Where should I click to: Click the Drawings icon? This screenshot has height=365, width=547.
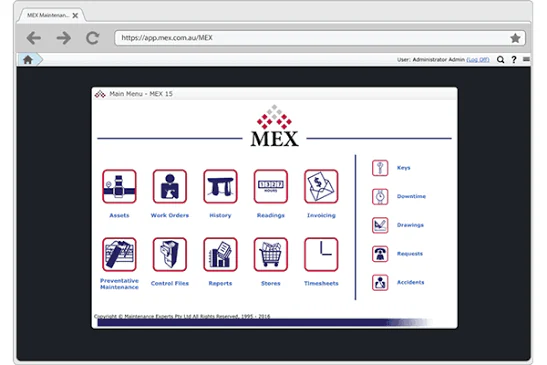(380, 225)
